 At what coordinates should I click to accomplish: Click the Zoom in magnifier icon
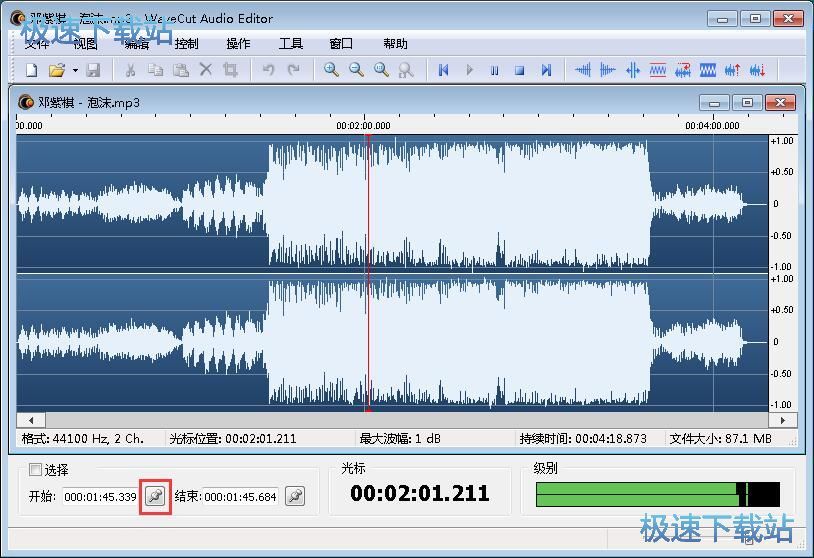[x=331, y=70]
